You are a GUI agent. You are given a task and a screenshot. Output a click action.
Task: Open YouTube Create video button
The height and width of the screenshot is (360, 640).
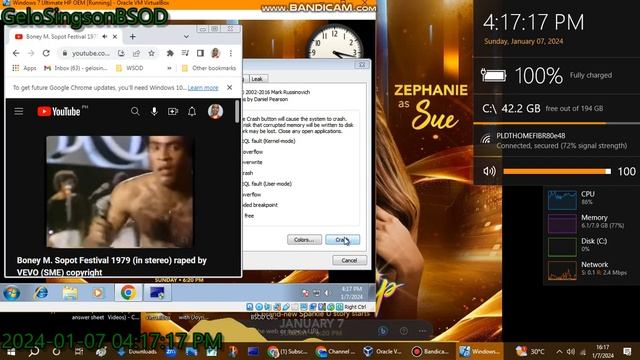click(173, 111)
